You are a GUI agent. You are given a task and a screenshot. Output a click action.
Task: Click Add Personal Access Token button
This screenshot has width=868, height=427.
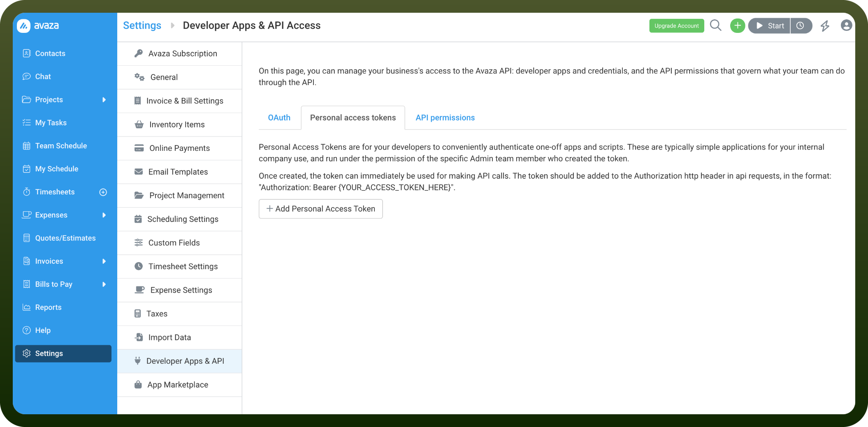click(320, 209)
